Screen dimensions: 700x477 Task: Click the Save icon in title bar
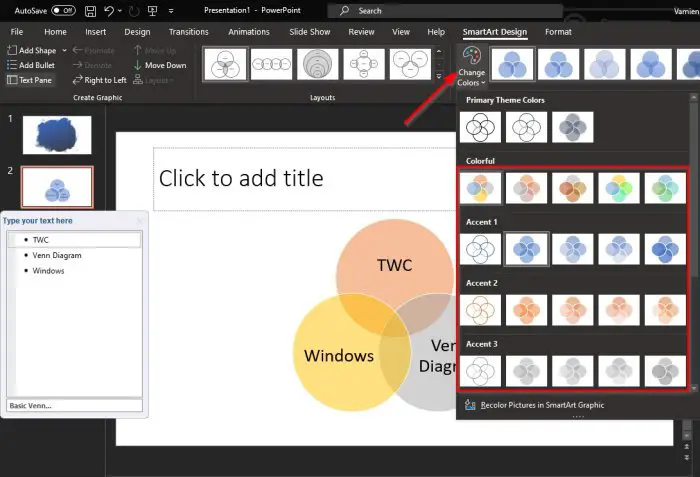click(x=90, y=11)
